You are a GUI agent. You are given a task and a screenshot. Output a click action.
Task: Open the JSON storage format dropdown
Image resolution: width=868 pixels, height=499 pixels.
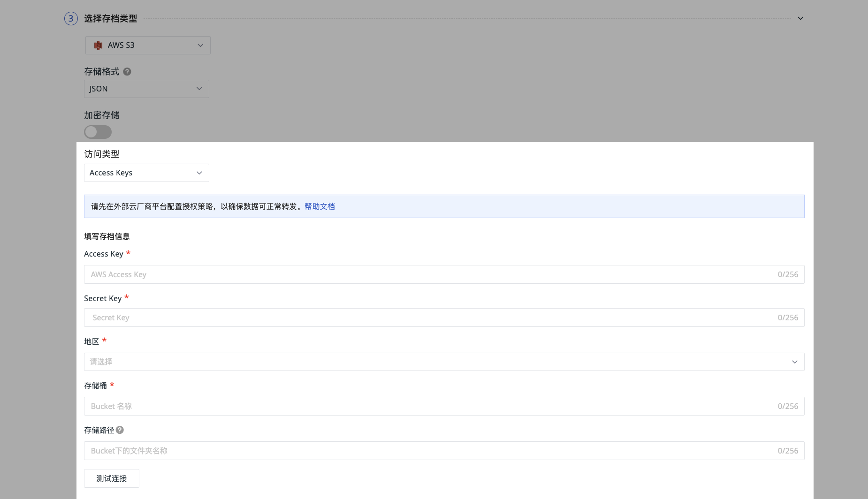[x=146, y=89]
